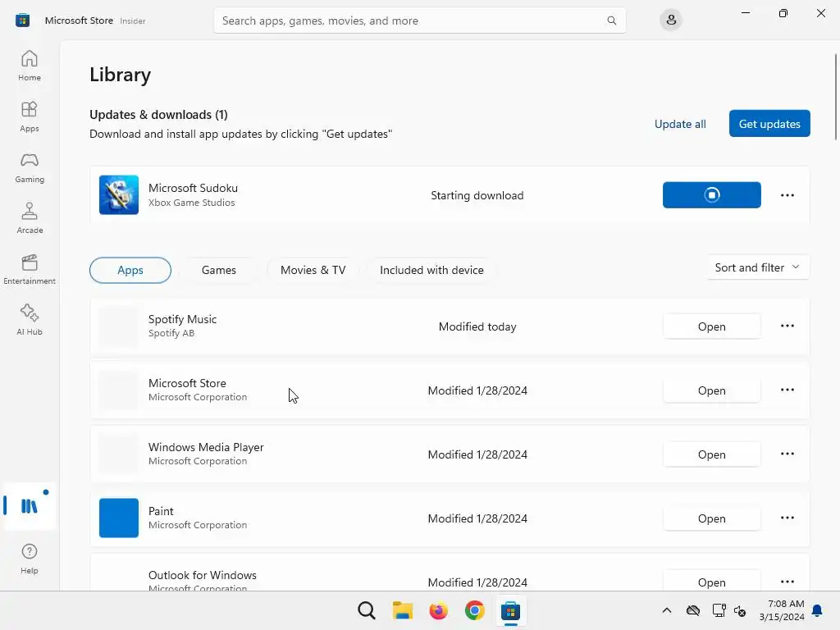Open the Gaming section
This screenshot has height=630, width=840.
coord(30,167)
